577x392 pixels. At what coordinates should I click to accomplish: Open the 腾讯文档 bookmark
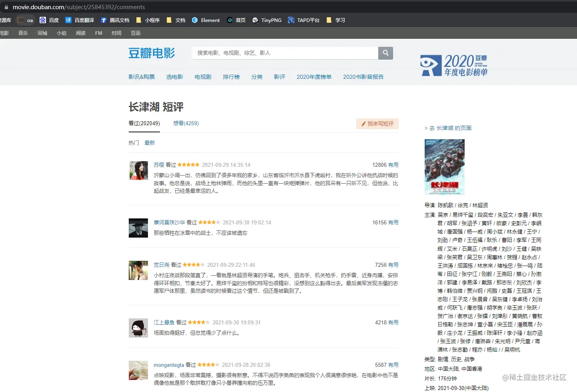point(115,20)
